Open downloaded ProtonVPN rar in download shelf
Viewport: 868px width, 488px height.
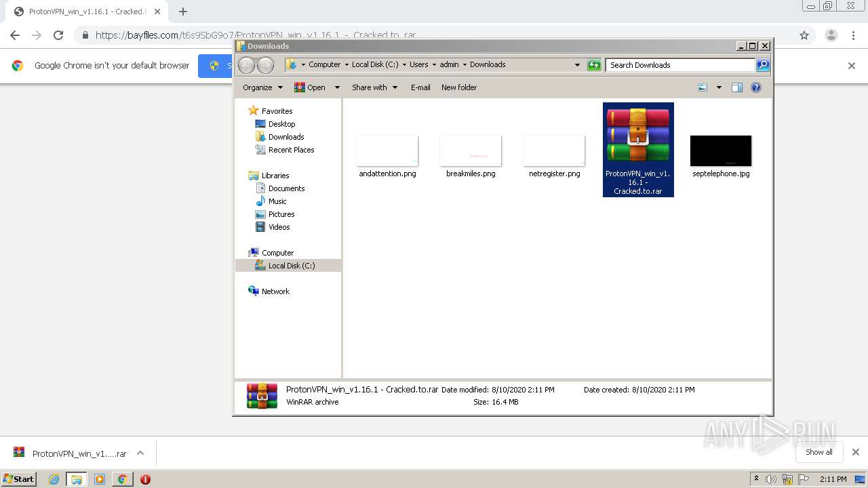[x=70, y=453]
